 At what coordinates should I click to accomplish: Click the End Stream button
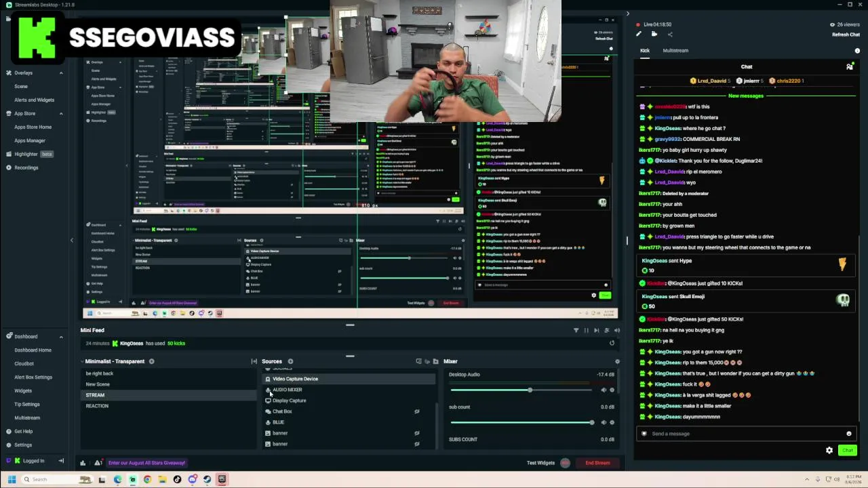coord(597,463)
